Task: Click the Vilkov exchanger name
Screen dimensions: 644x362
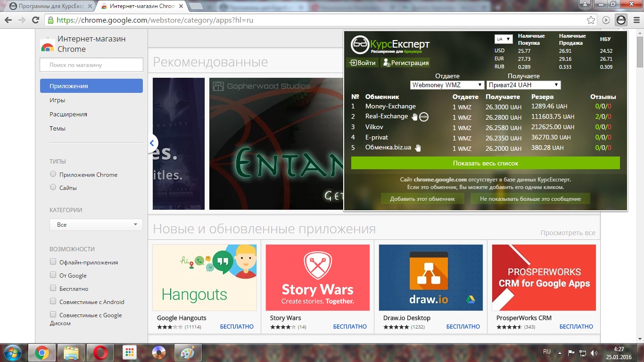Action: [x=374, y=127]
